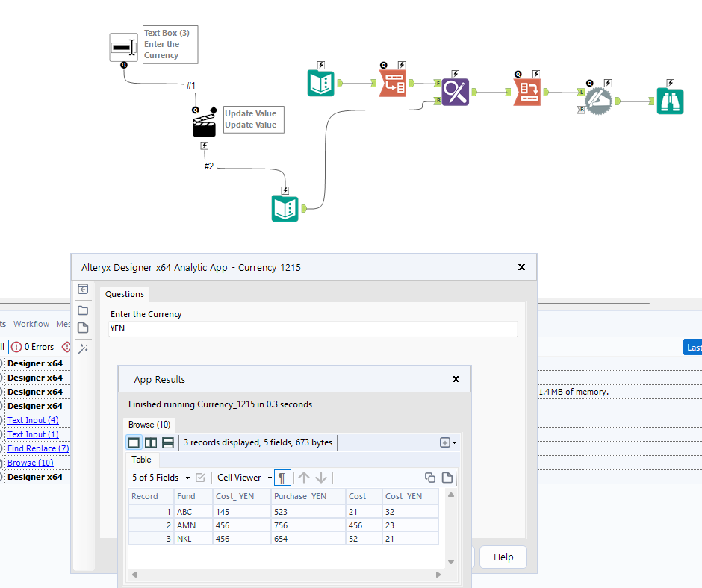The height and width of the screenshot is (588, 702).
Task: Open the Questions tab
Action: coord(125,294)
